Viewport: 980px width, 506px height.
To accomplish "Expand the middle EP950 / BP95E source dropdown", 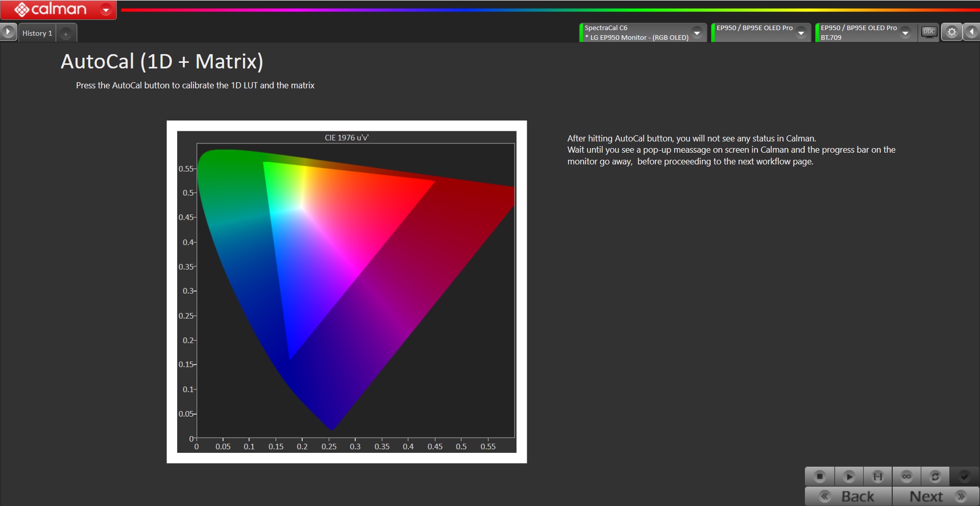I will point(801,33).
